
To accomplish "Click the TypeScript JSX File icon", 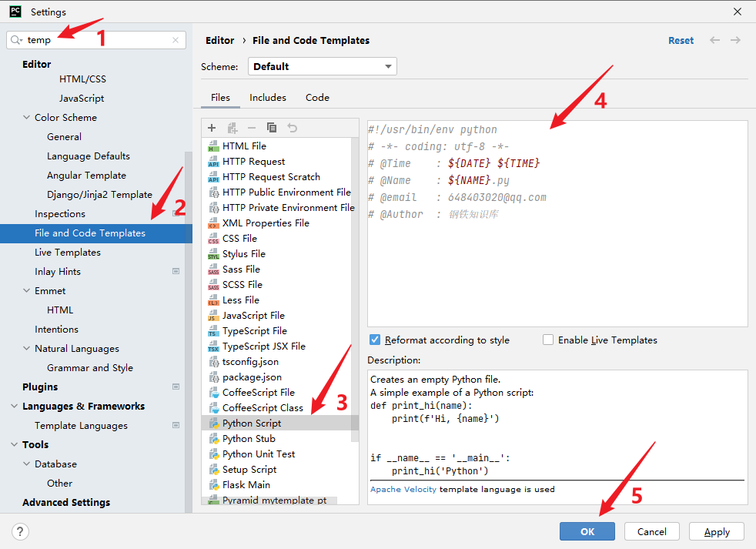I will point(213,346).
